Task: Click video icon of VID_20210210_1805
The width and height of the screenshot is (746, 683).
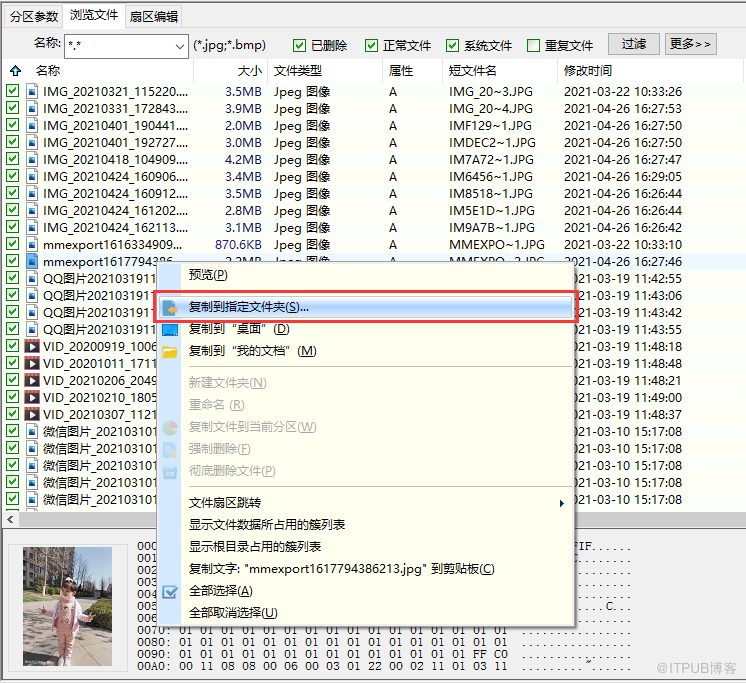Action: click(x=32, y=397)
